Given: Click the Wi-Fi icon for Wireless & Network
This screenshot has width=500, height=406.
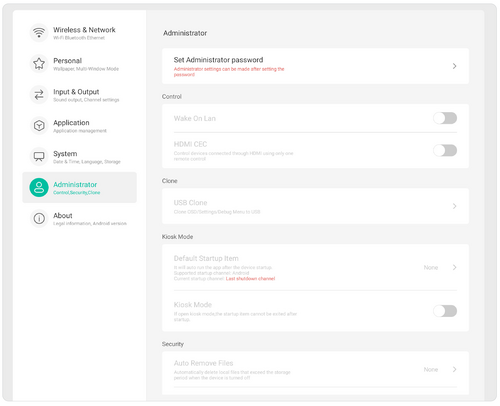Looking at the screenshot, I should [39, 33].
